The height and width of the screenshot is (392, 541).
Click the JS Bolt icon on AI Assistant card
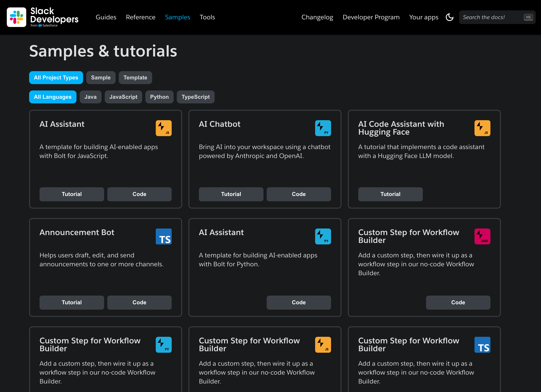(164, 128)
